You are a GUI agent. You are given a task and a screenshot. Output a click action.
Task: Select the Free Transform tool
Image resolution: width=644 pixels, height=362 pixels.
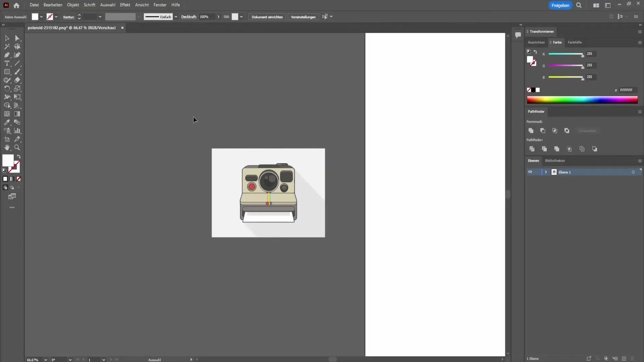(x=17, y=97)
